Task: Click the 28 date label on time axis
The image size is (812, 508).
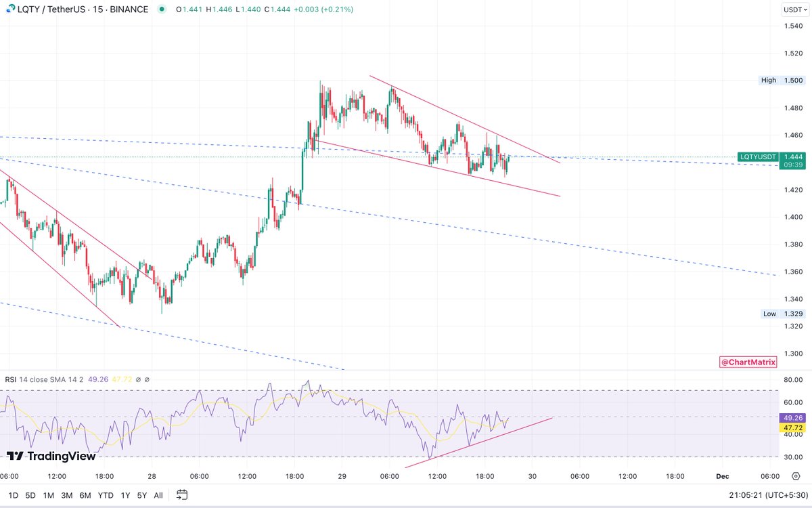Action: click(152, 476)
